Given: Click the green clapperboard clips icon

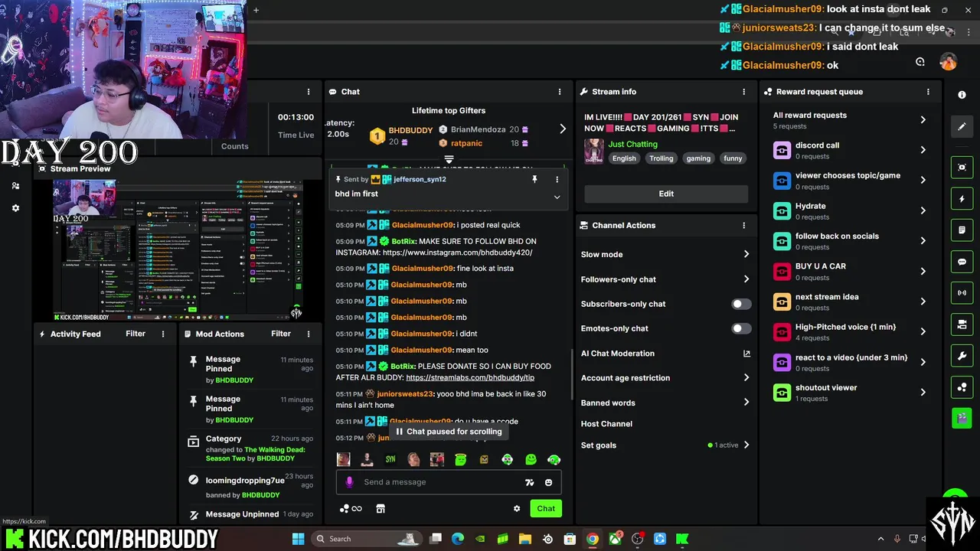Looking at the screenshot, I should click(x=962, y=418).
